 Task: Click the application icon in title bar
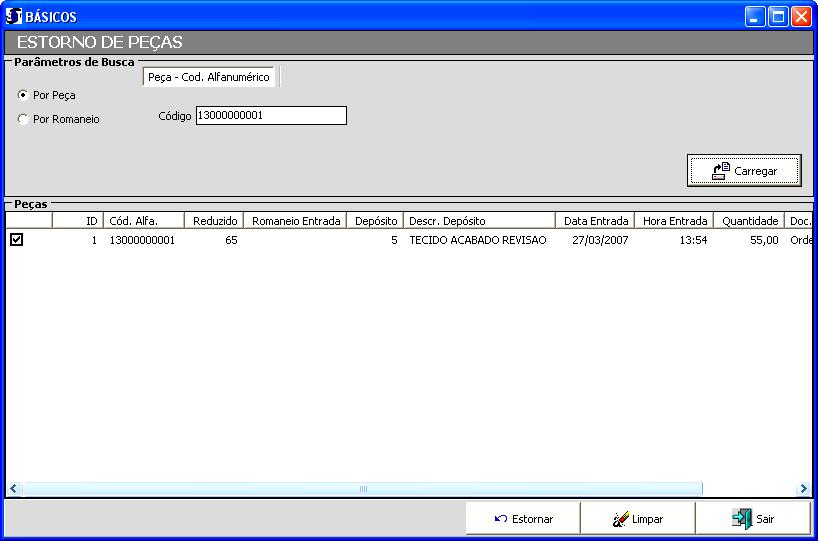(x=14, y=16)
